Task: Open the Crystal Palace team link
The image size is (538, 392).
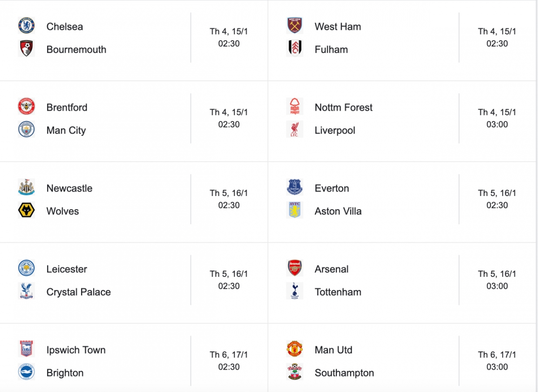Action: click(x=78, y=292)
